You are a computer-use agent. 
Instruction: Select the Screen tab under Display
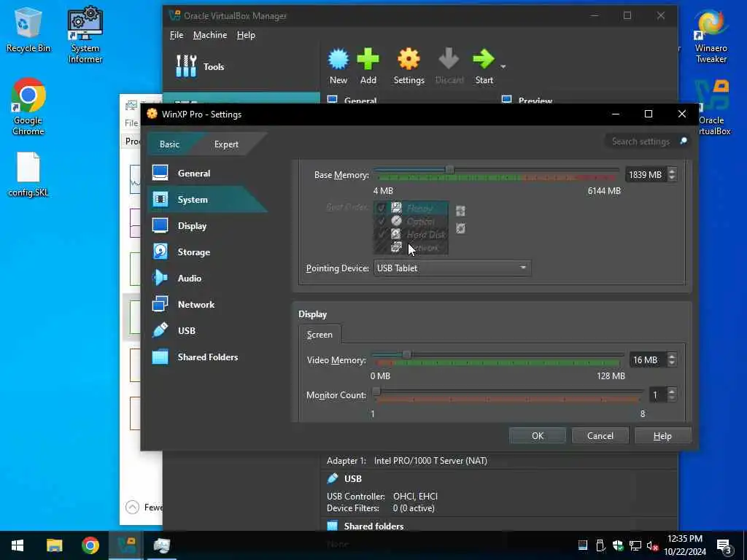pyautogui.click(x=320, y=335)
